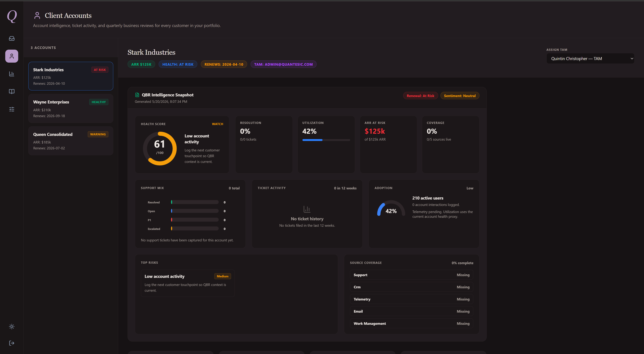The image size is (644, 354).
Task: Click the Escalated support mix bar
Action: pos(195,229)
